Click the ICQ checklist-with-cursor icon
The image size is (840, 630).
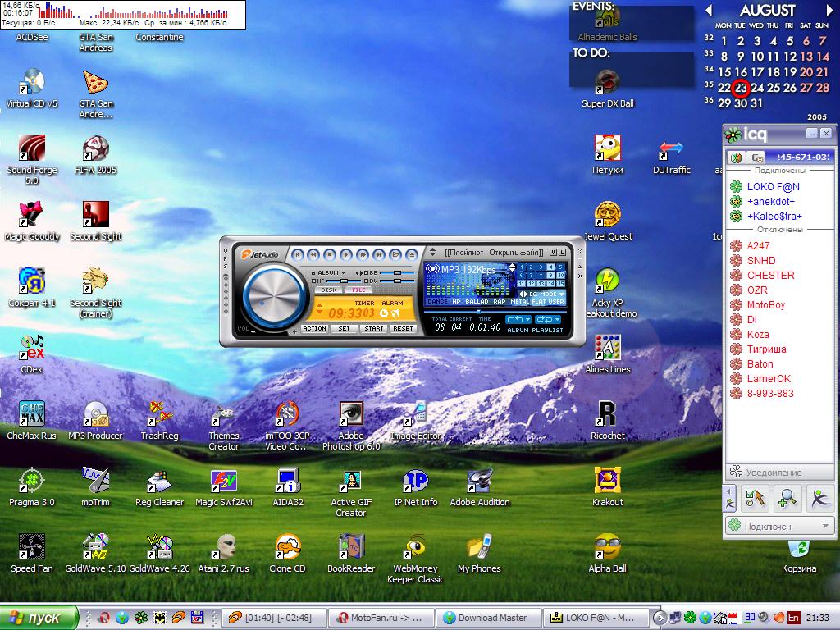755,498
